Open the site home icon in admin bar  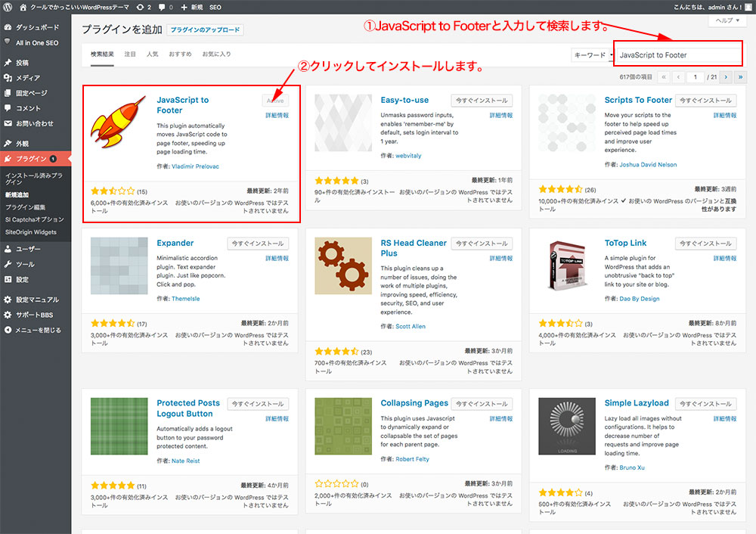(23, 7)
